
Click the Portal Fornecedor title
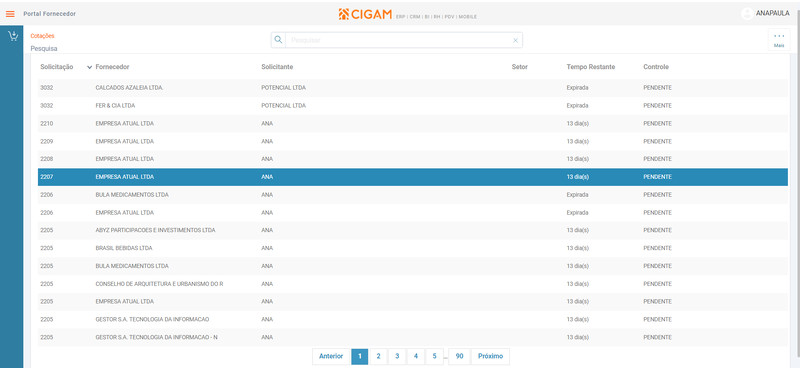pos(49,14)
